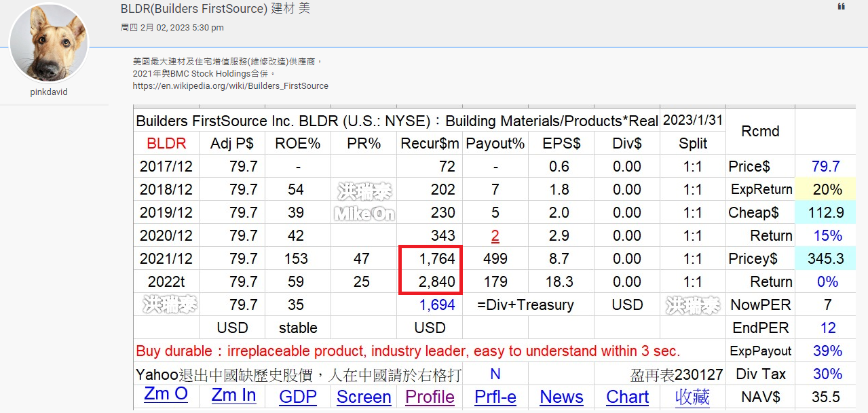Open the GDP link
Screen dimensions: 868x413
pos(298,397)
